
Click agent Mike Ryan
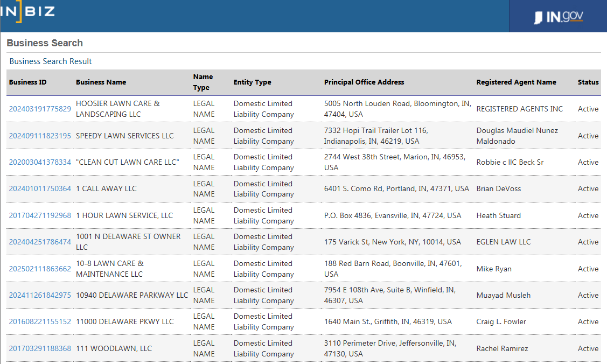pyautogui.click(x=494, y=269)
